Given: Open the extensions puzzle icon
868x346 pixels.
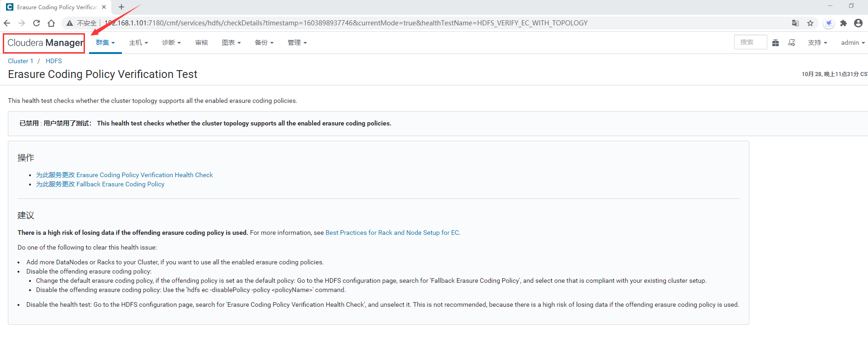Looking at the screenshot, I should [844, 23].
